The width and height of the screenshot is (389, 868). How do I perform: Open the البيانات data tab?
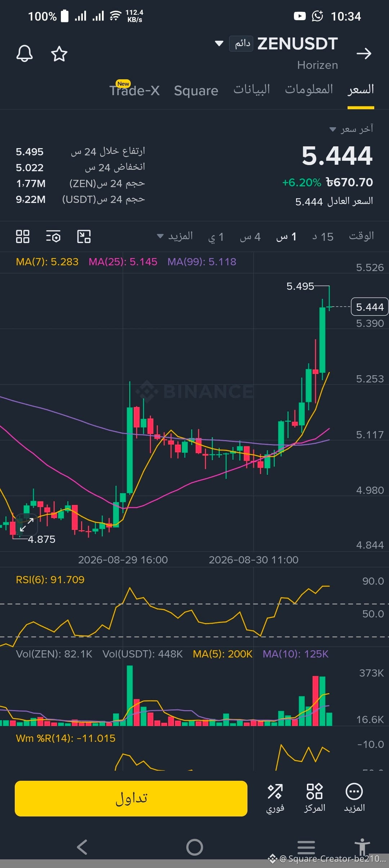click(252, 89)
